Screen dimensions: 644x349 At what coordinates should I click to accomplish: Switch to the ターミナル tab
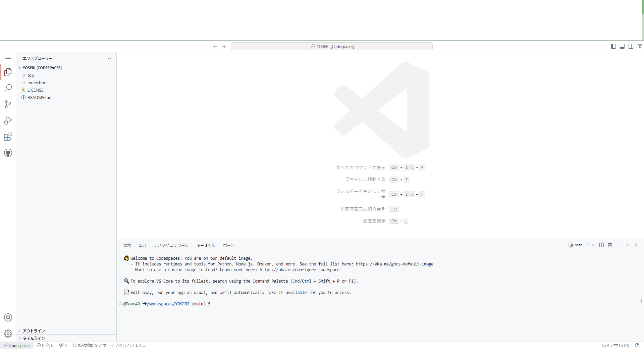pos(205,245)
